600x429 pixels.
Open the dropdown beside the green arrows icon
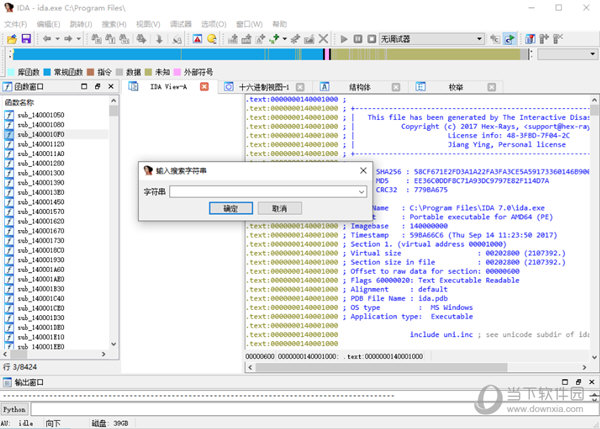tap(284, 39)
